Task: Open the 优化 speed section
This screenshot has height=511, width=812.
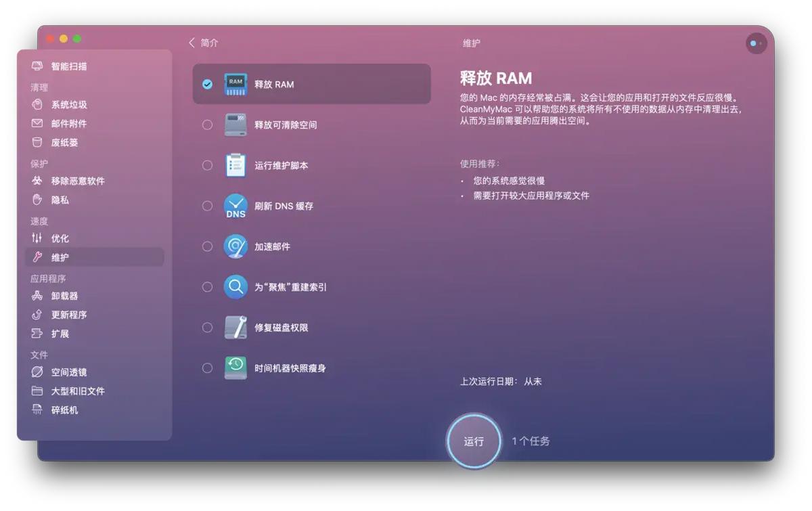Action: pos(60,238)
